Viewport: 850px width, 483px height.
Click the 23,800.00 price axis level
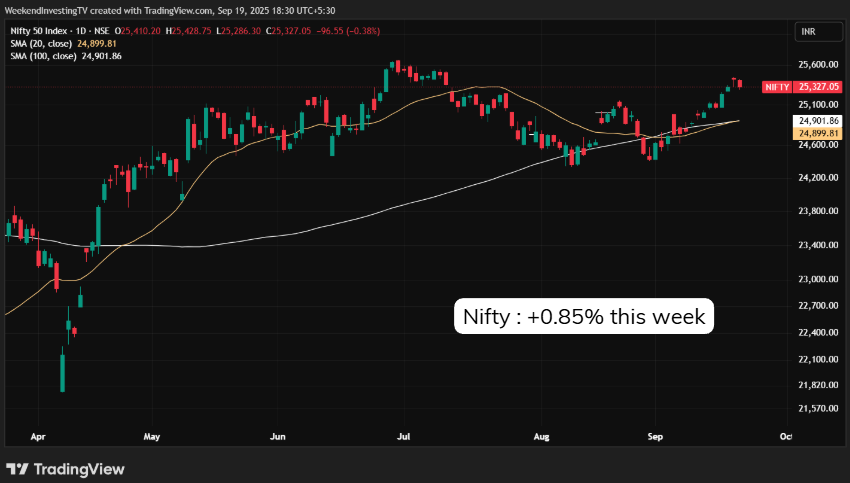click(819, 211)
